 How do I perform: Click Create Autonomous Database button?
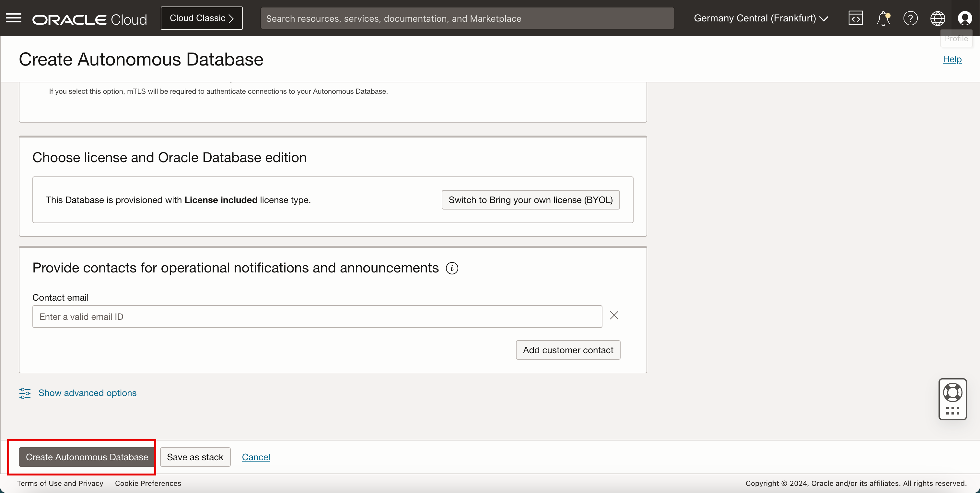tap(87, 457)
